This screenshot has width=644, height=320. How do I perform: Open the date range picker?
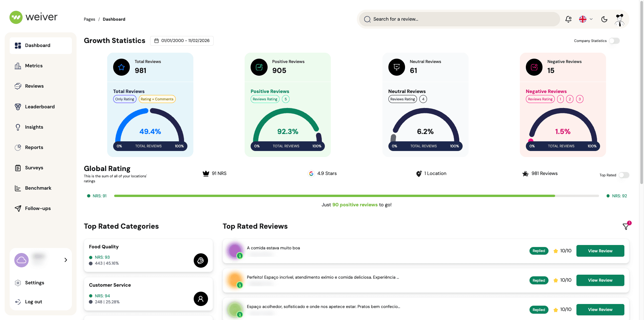pos(182,41)
